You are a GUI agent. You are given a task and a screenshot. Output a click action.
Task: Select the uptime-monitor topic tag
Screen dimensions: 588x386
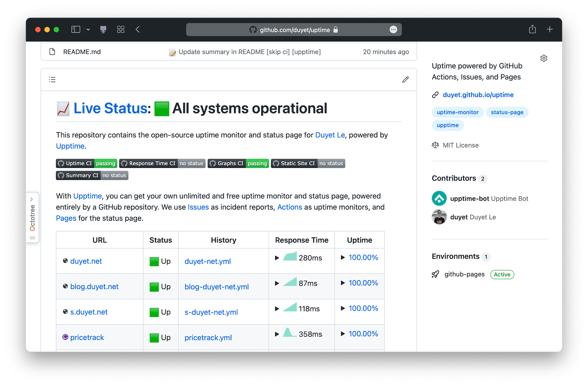coord(458,112)
